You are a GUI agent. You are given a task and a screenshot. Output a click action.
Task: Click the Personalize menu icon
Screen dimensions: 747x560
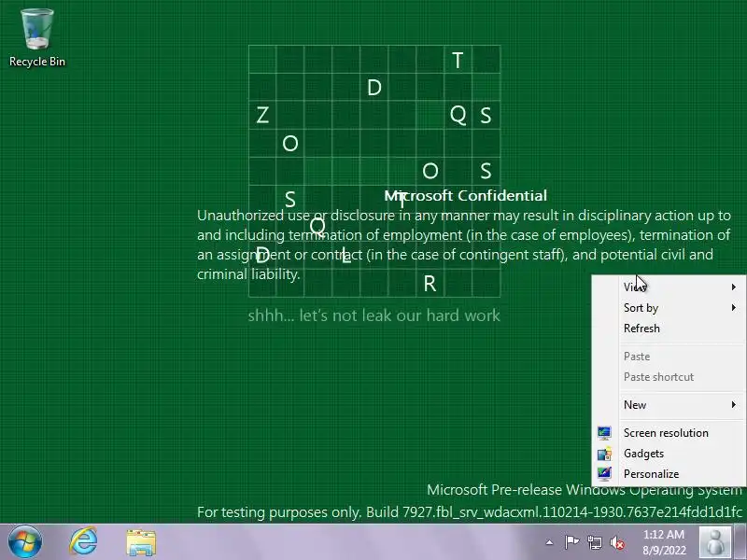click(x=604, y=474)
